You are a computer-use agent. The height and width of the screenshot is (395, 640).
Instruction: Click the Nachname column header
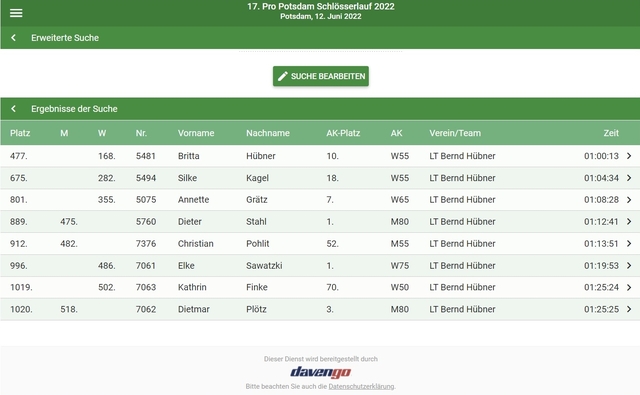(x=268, y=133)
